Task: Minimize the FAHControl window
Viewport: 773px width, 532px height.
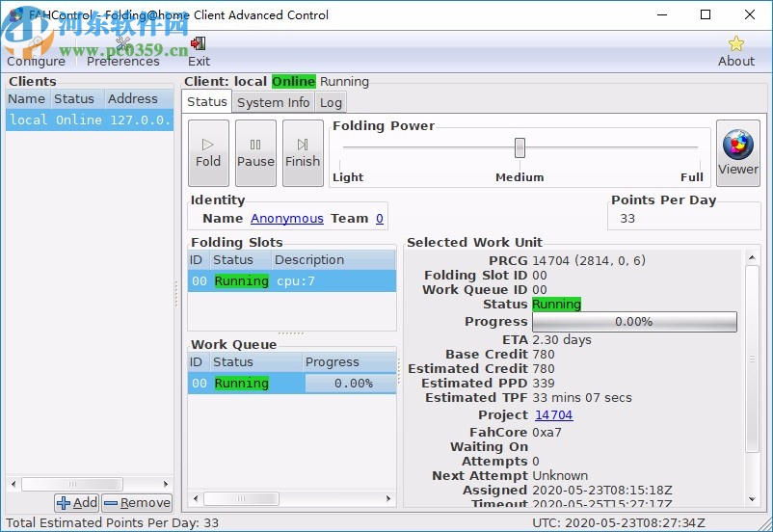Action: (x=661, y=14)
